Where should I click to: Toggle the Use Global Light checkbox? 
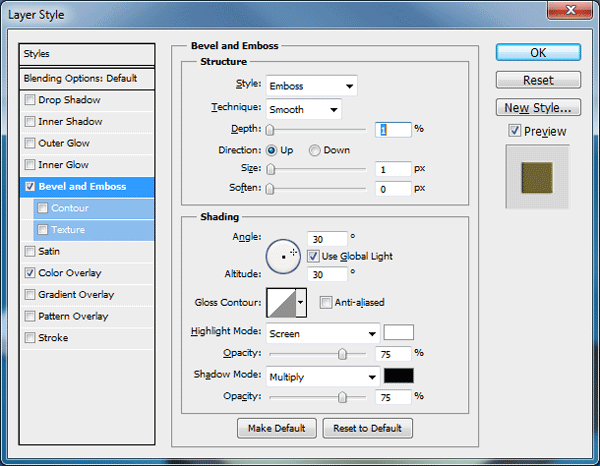click(313, 256)
